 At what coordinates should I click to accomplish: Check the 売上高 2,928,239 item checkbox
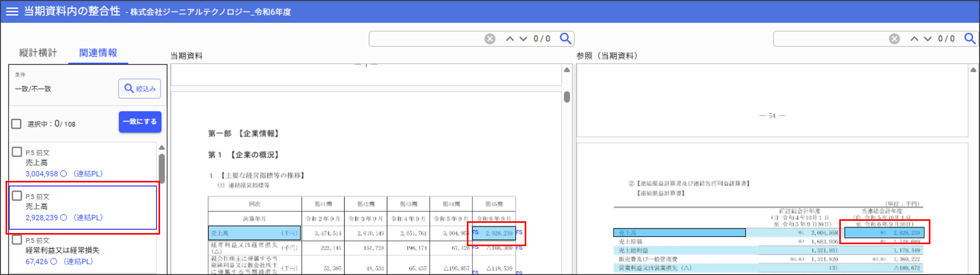click(x=17, y=196)
